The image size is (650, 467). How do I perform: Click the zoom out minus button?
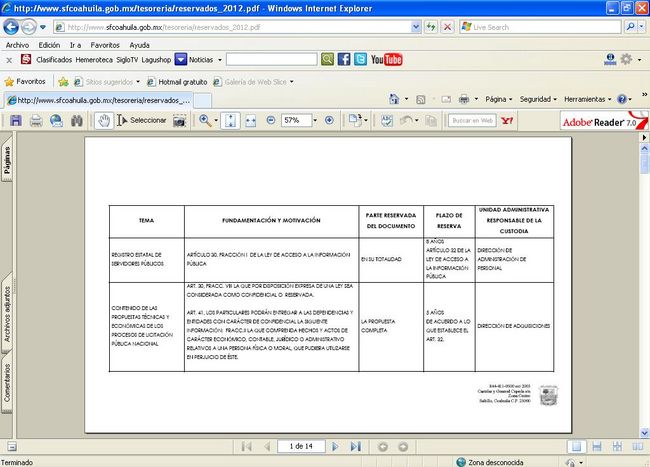pyautogui.click(x=270, y=120)
